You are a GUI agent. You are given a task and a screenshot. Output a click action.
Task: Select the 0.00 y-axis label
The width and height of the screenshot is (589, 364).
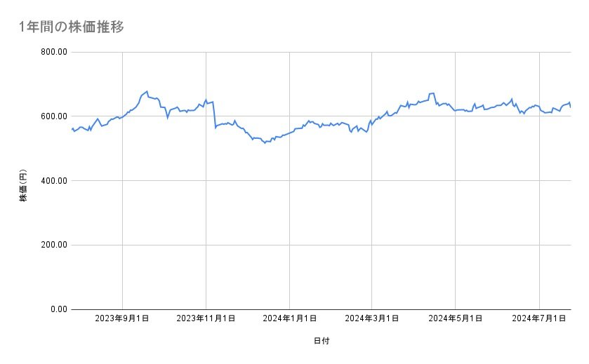tap(57, 309)
